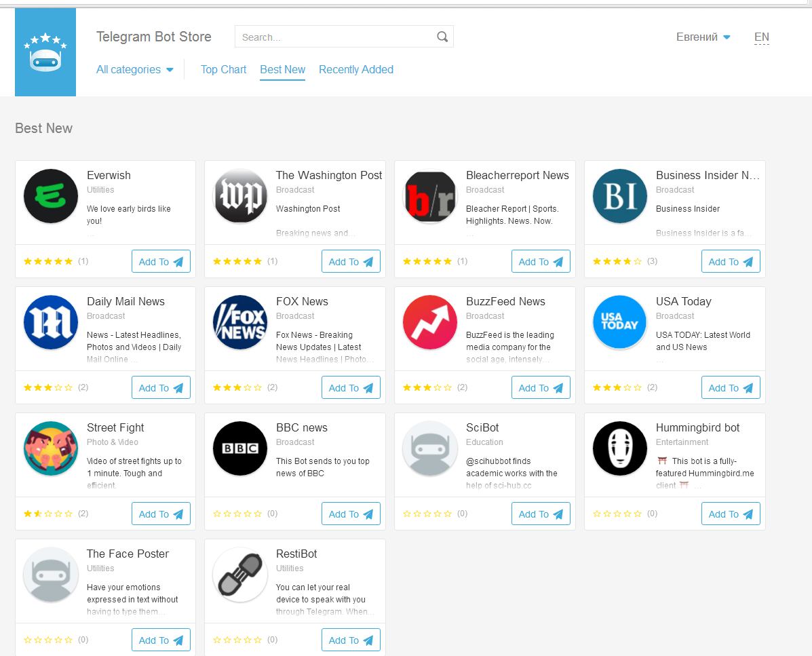Click the Telegram Bot Store robot logo
The width and height of the screenshot is (812, 656).
point(45,52)
